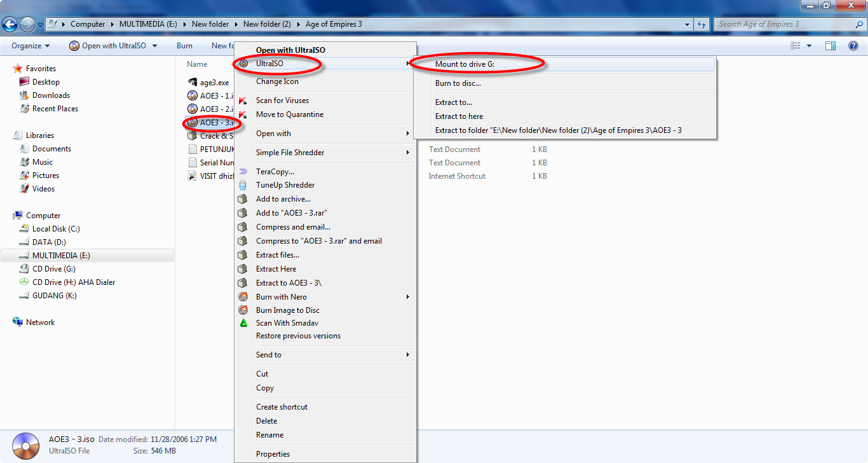Open the Organize dropdown menu
Viewport: 868px width, 463px height.
click(31, 46)
